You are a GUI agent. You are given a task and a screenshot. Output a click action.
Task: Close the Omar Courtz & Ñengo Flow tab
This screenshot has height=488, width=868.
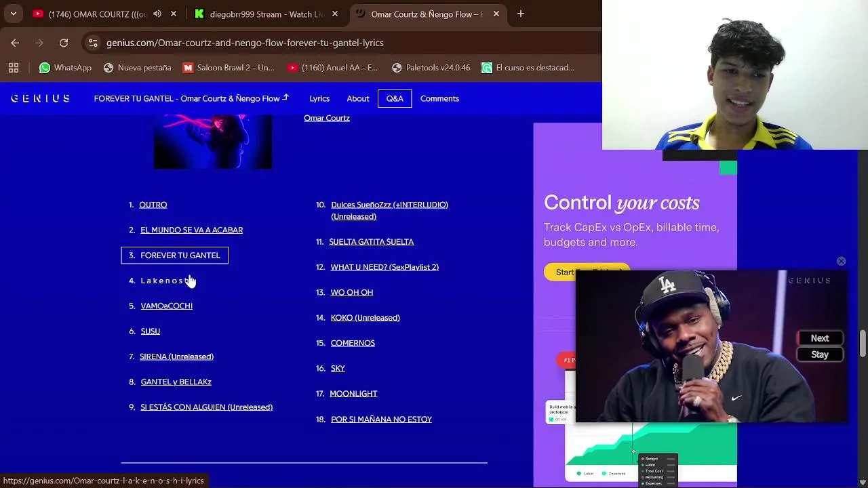(x=496, y=14)
